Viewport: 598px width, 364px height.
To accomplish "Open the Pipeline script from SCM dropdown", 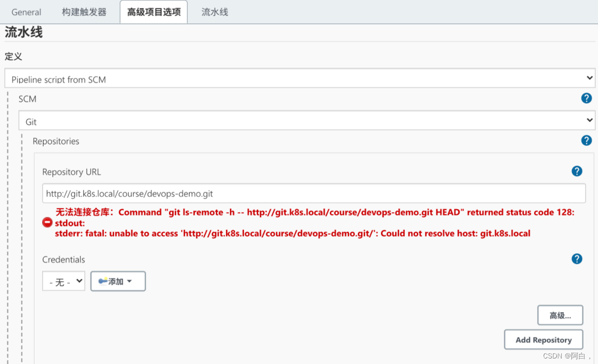I will click(x=300, y=78).
